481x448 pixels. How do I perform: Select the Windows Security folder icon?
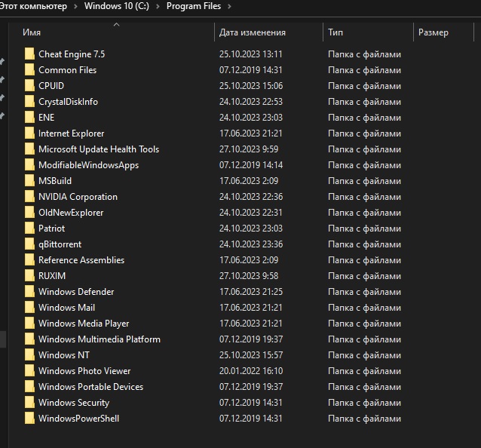[x=29, y=403]
